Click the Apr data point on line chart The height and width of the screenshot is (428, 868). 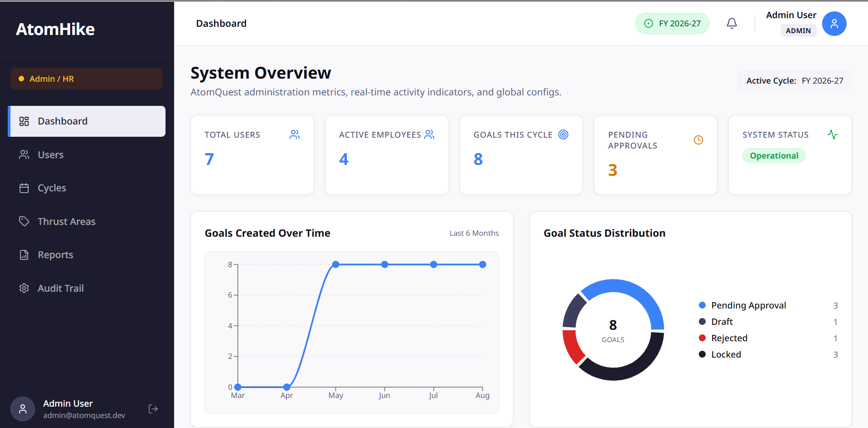[x=286, y=387]
